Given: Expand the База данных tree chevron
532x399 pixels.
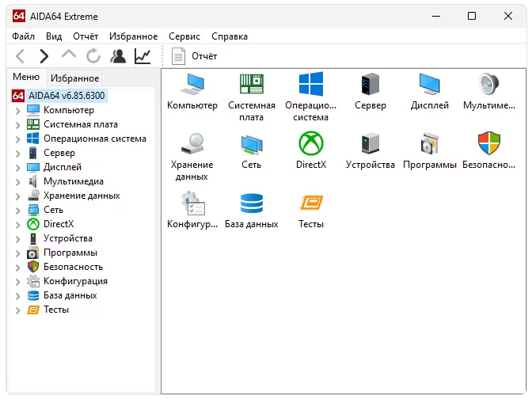Looking at the screenshot, I should click(x=17, y=296).
